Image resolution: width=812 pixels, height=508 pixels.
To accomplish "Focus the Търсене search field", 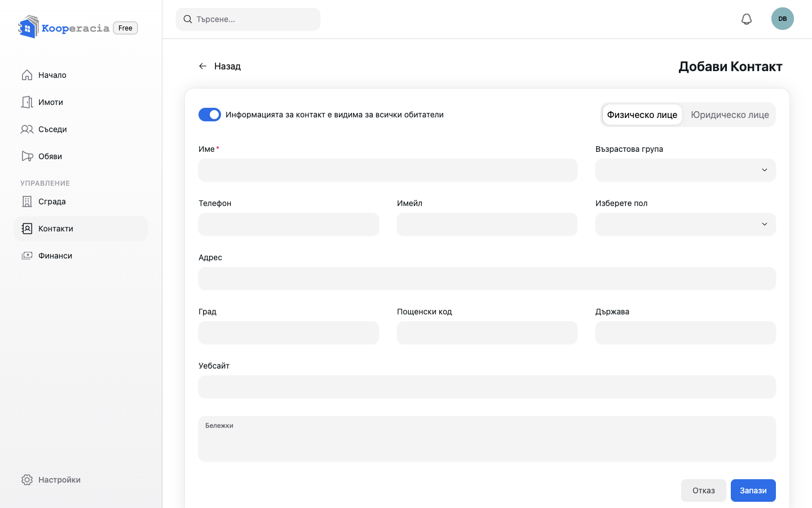I will [248, 19].
